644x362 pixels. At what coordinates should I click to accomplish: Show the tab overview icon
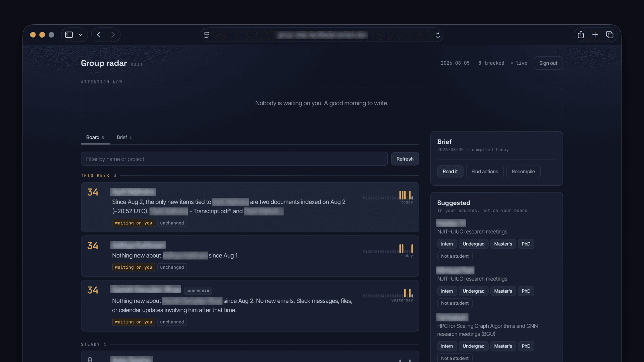click(610, 35)
